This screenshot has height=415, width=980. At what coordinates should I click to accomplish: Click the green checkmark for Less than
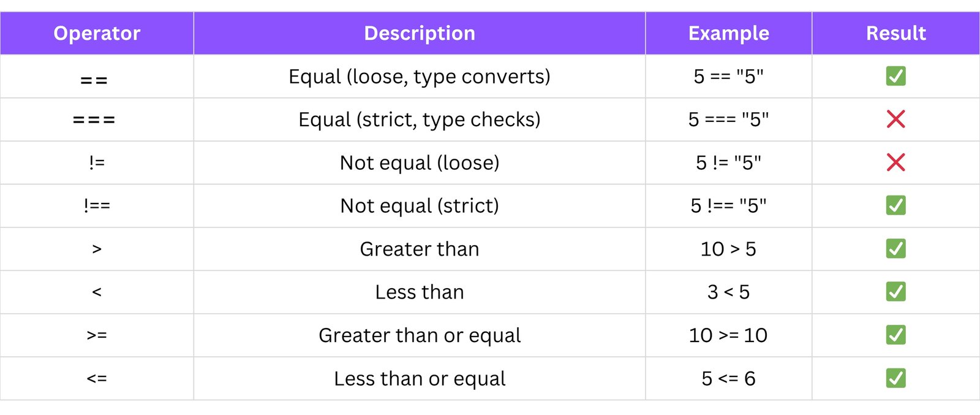click(x=895, y=292)
